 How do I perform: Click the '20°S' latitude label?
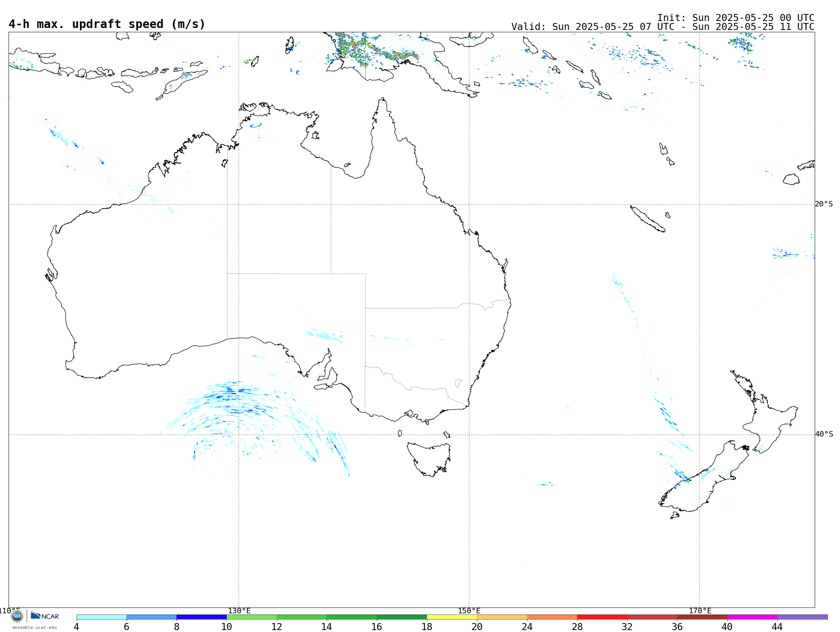click(x=824, y=204)
